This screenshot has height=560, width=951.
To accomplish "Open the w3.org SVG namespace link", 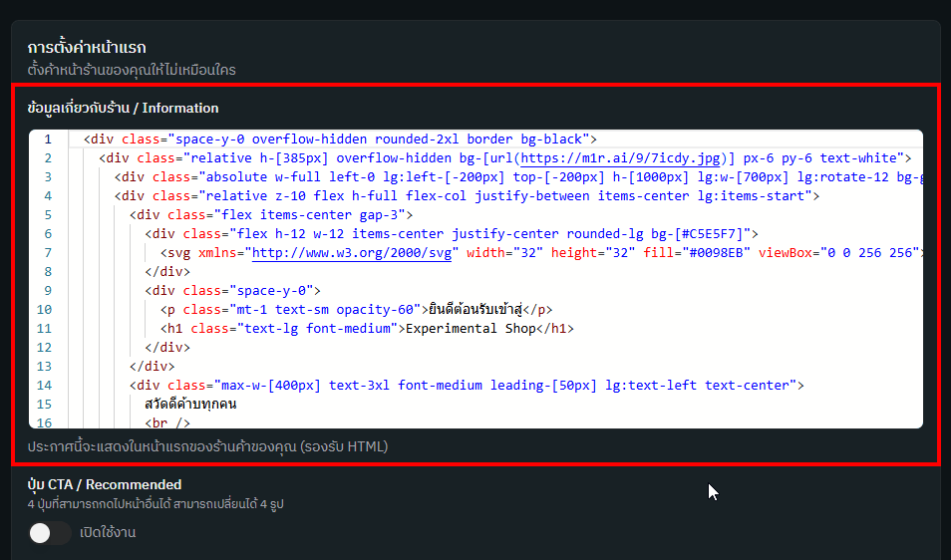I will (353, 252).
